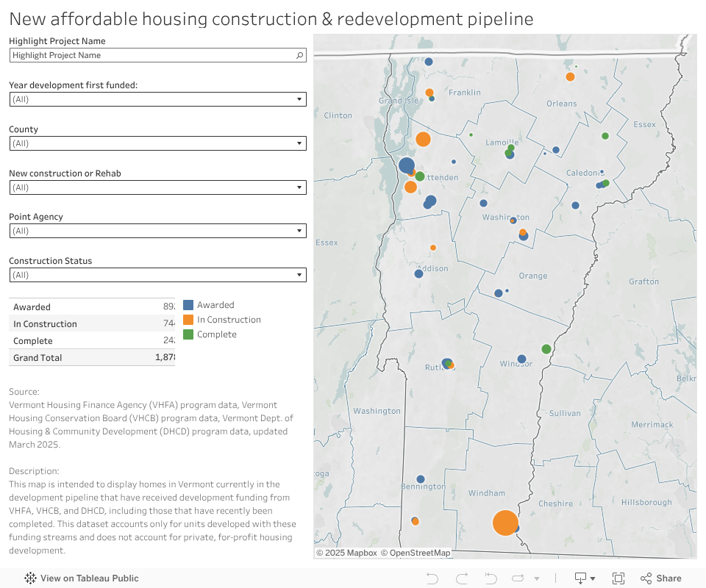Click the Share button

pos(661,578)
